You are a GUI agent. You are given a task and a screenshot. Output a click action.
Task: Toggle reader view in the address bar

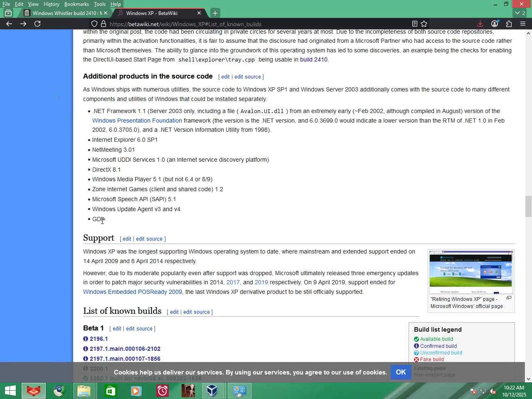pos(414,24)
